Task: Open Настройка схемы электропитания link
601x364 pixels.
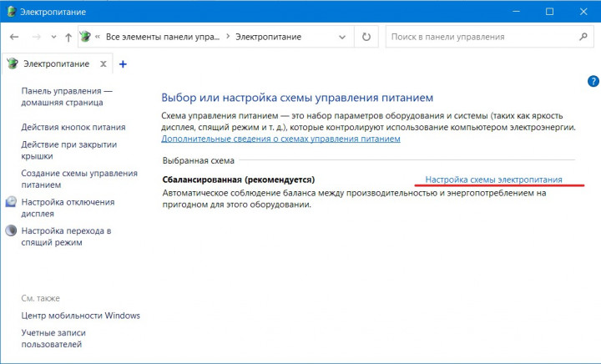Action: [x=493, y=179]
